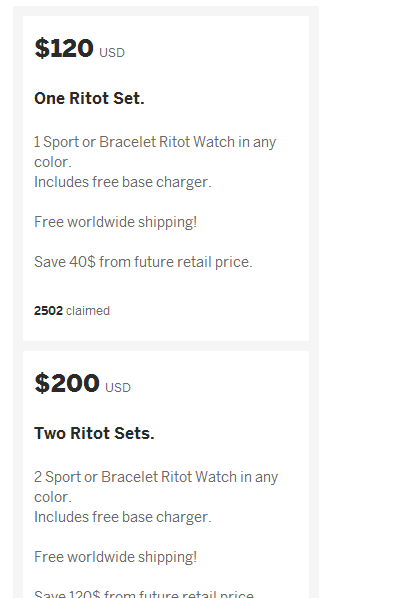This screenshot has width=413, height=598.
Task: Click the word 'color.' in the $120 perk
Action: [x=53, y=162]
